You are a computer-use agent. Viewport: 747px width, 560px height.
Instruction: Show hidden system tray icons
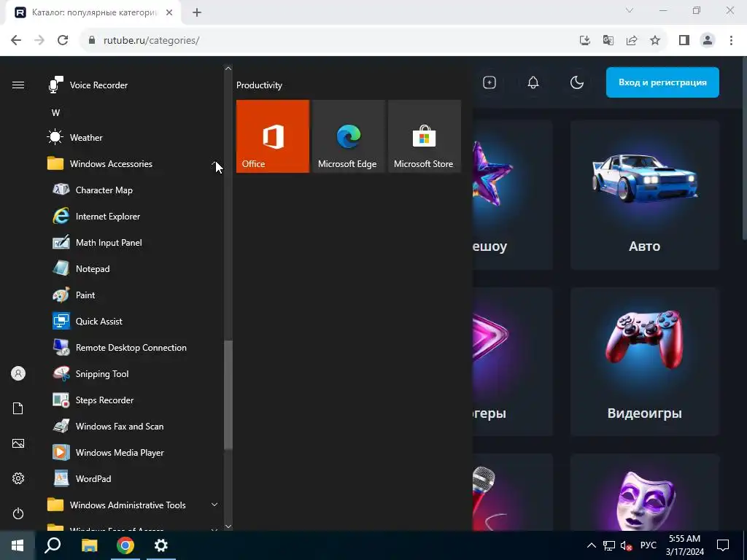point(591,545)
